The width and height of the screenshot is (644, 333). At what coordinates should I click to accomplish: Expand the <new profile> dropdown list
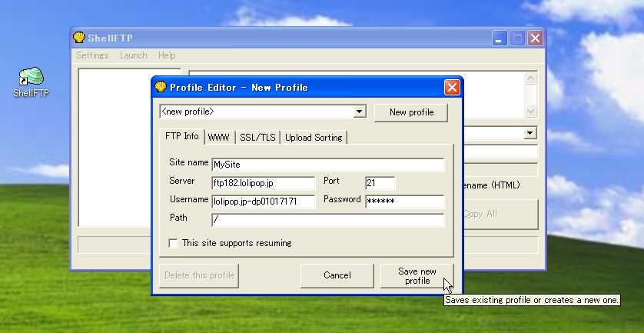pyautogui.click(x=360, y=112)
